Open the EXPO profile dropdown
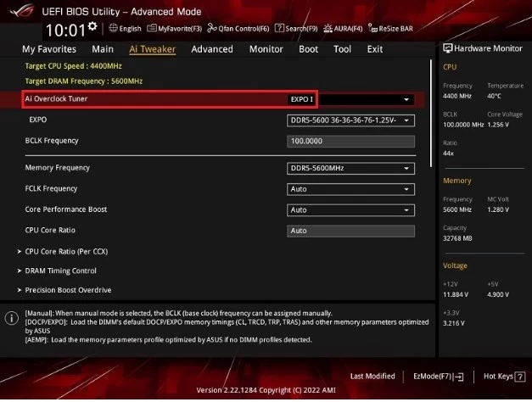Image resolution: width=532 pixels, height=402 pixels. point(351,120)
